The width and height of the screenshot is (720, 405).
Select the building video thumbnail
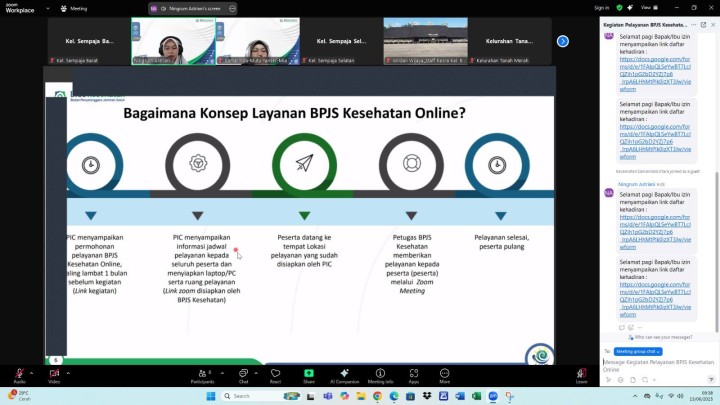point(425,41)
